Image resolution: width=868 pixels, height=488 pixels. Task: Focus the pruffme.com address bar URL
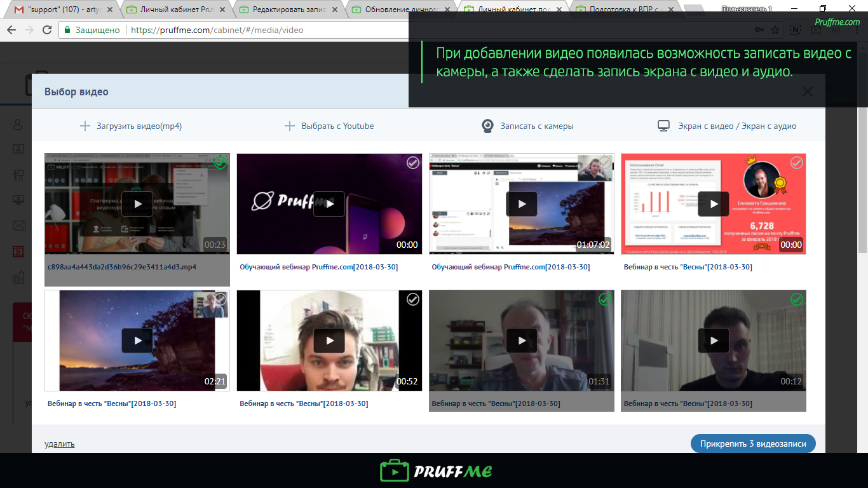point(217,30)
